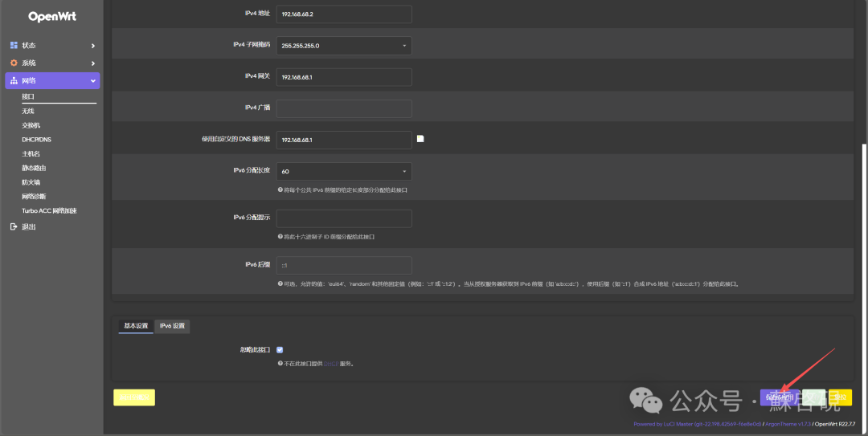868x436 pixels.
Task: Open 主机名 in the network submenu
Action: coord(31,154)
